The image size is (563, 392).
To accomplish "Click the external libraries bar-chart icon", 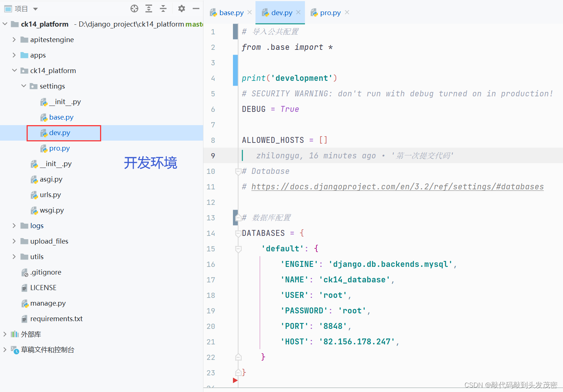I will coord(15,334).
